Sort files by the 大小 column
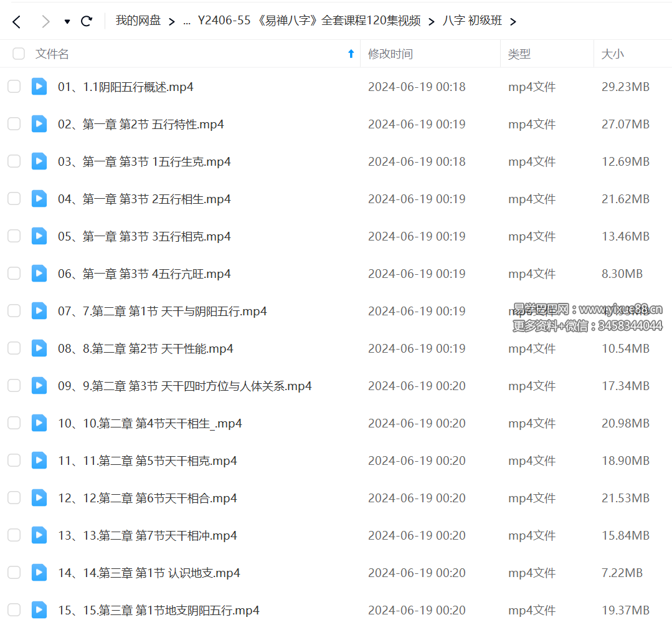The height and width of the screenshot is (635, 672). click(x=613, y=54)
